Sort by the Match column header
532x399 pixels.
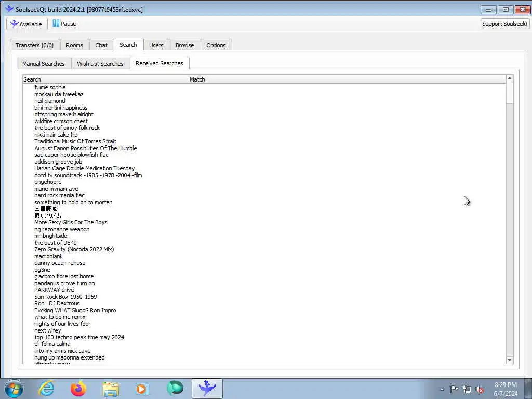click(x=347, y=79)
